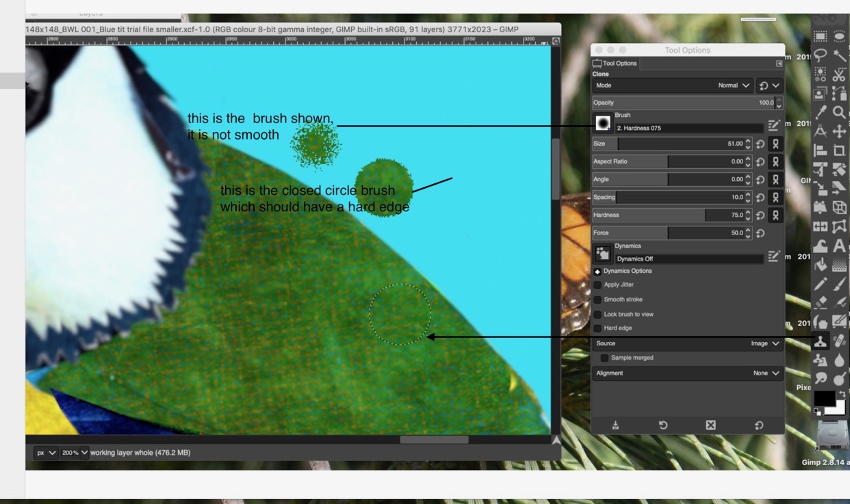
Task: Select the Move tool
Action: pyautogui.click(x=839, y=131)
